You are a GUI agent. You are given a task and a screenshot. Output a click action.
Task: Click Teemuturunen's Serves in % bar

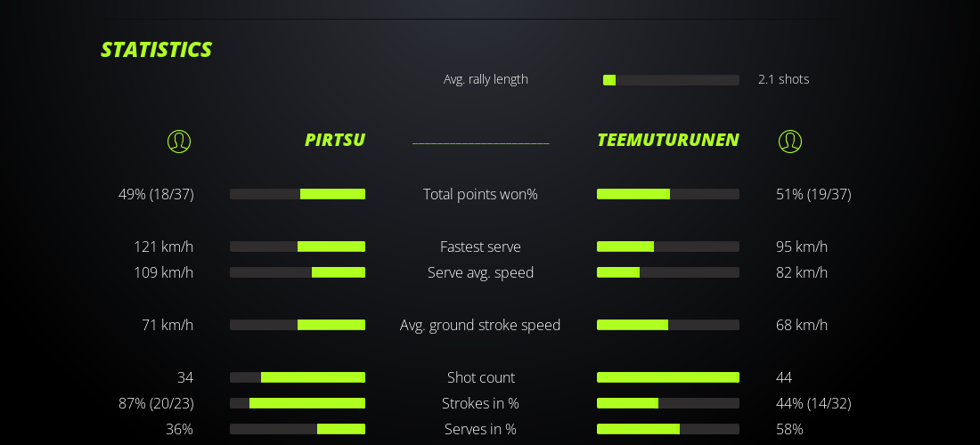[668, 429]
